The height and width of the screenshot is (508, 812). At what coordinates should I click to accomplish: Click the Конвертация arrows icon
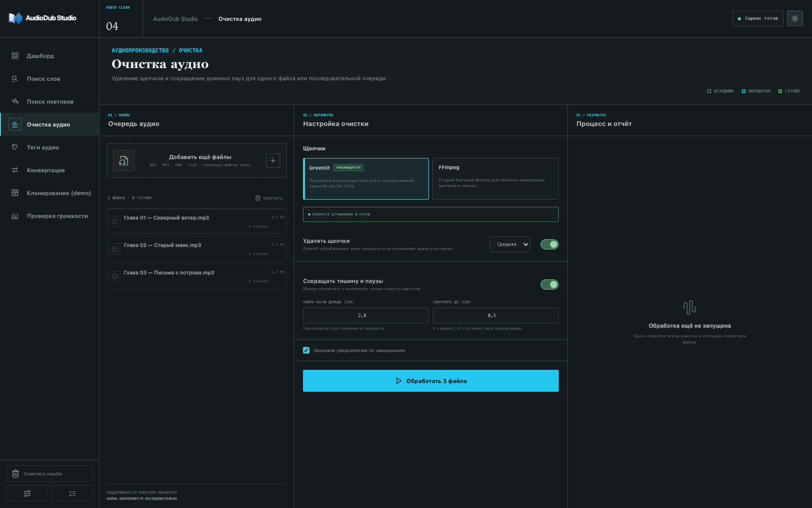(15, 170)
